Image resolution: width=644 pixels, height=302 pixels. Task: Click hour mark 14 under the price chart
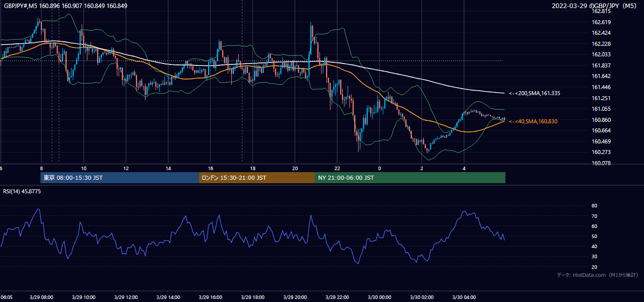pyautogui.click(x=168, y=168)
